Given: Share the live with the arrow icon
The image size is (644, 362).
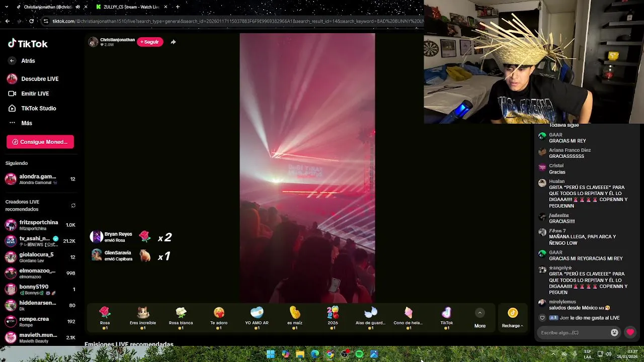Looking at the screenshot, I should tap(173, 42).
